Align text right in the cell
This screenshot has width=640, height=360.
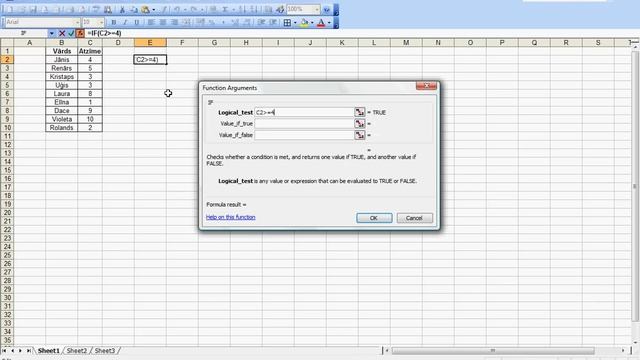click(x=174, y=22)
